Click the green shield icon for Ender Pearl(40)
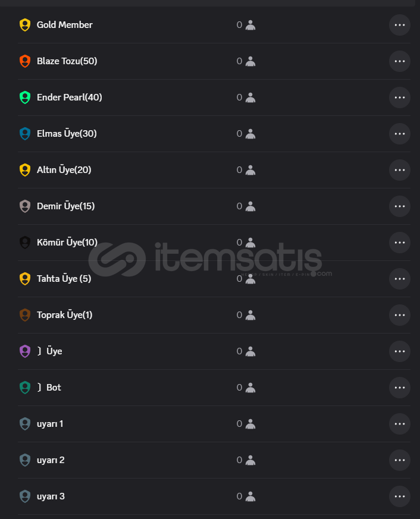Screen dimensions: 420x519 tap(25, 97)
